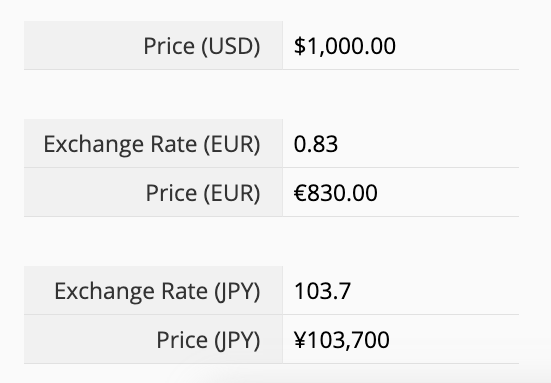The height and width of the screenshot is (383, 551).
Task: Click blank gap between USD and EUR sections
Action: pyautogui.click(x=271, y=94)
